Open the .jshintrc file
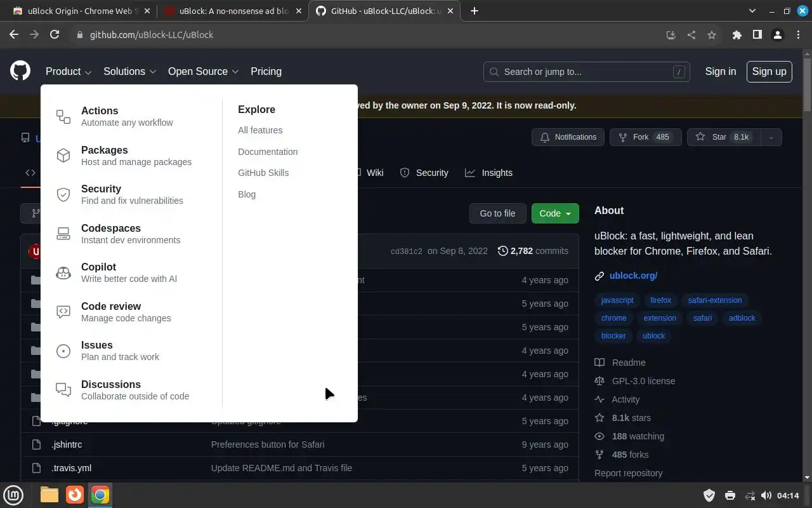 click(x=67, y=444)
